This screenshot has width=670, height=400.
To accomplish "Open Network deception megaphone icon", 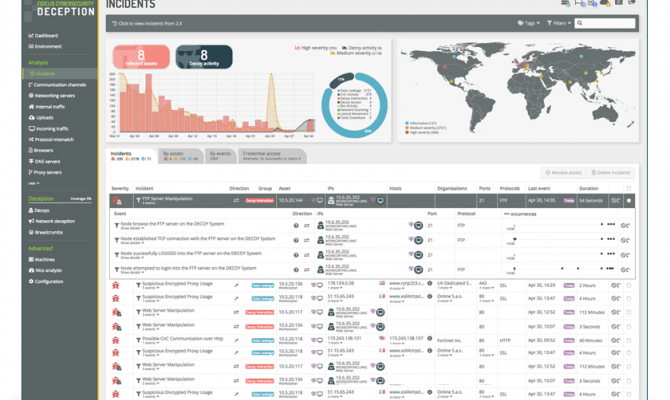I will 31,221.
